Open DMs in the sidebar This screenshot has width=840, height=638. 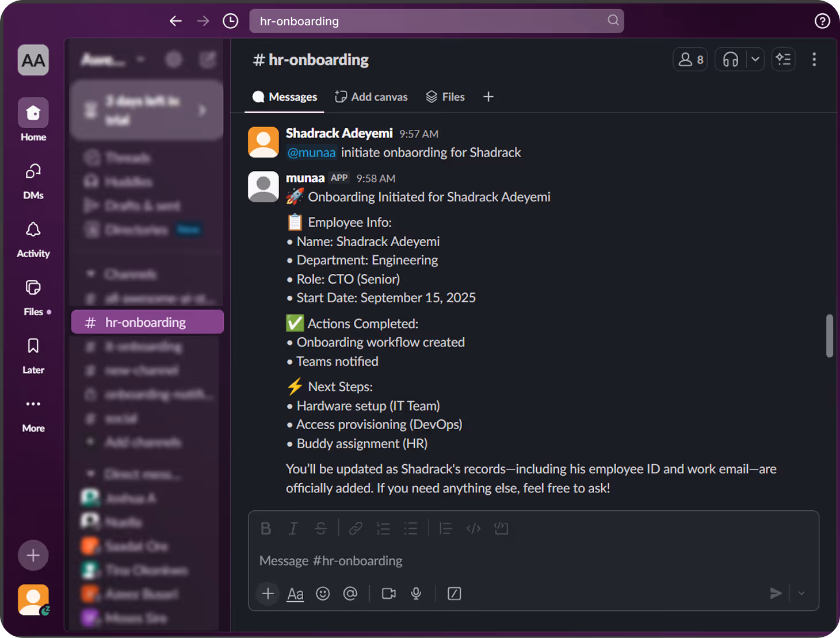coord(33,181)
